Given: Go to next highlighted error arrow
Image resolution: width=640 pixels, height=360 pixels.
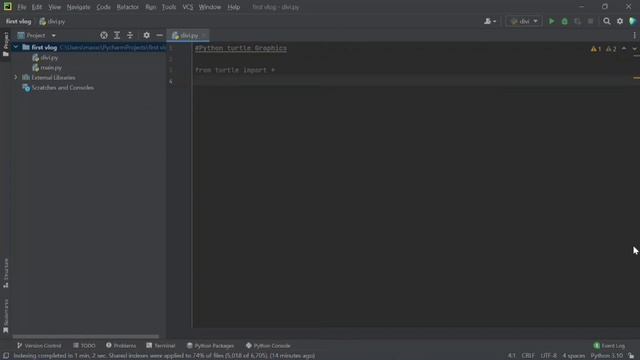Looking at the screenshot, I should [x=634, y=49].
